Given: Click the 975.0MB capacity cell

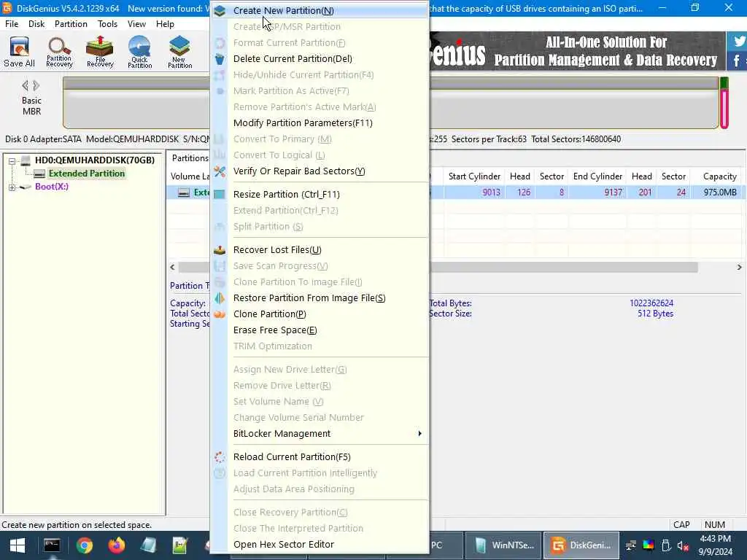Looking at the screenshot, I should click(719, 192).
